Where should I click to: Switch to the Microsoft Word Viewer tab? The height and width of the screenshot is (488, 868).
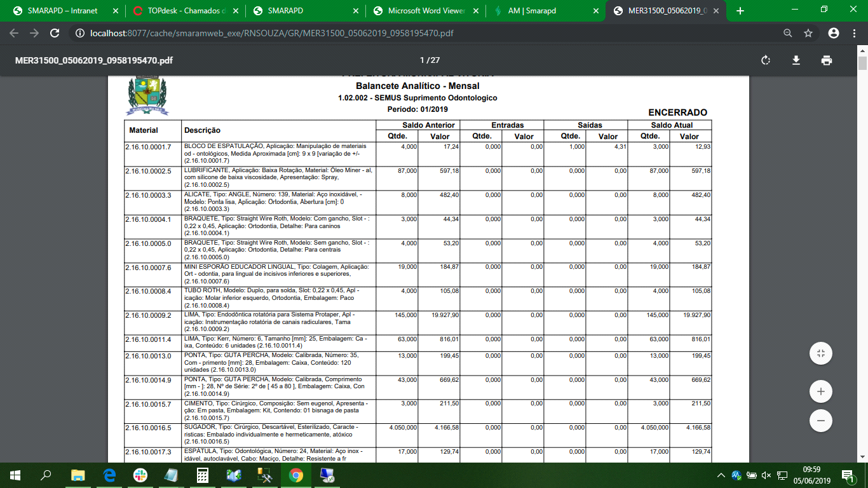[x=426, y=11]
